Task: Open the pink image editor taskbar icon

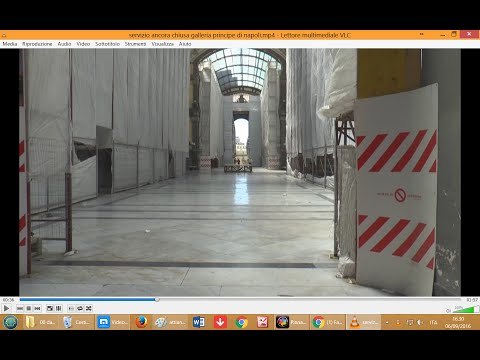Action: pos(262,322)
